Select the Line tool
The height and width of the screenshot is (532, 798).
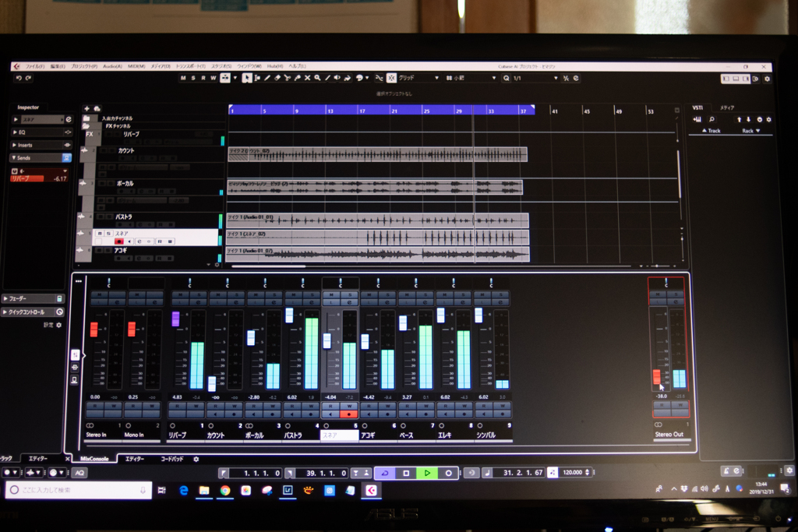[327, 78]
